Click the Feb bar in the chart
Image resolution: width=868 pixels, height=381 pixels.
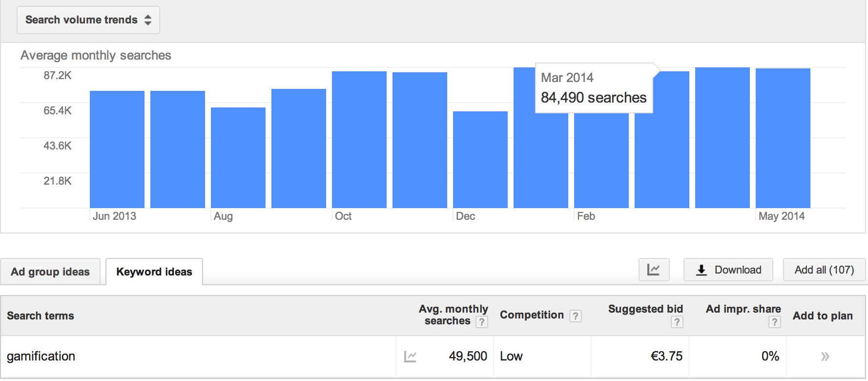(601, 161)
